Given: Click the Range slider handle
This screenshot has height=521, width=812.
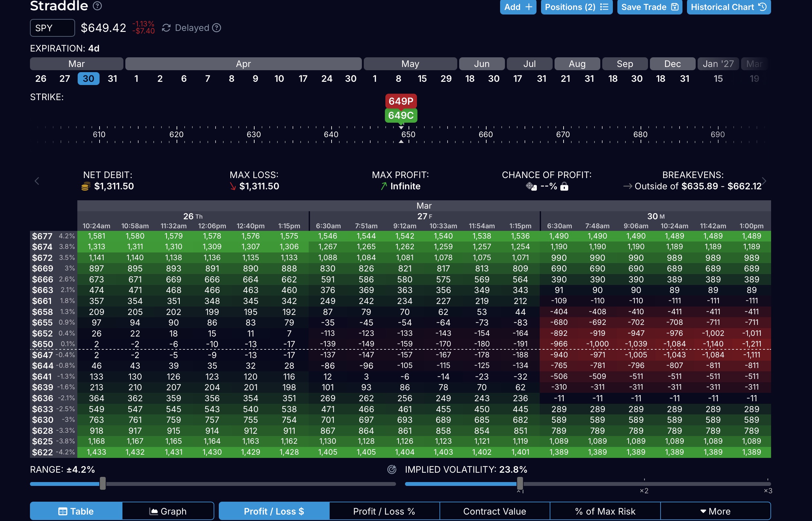Looking at the screenshot, I should 103,483.
